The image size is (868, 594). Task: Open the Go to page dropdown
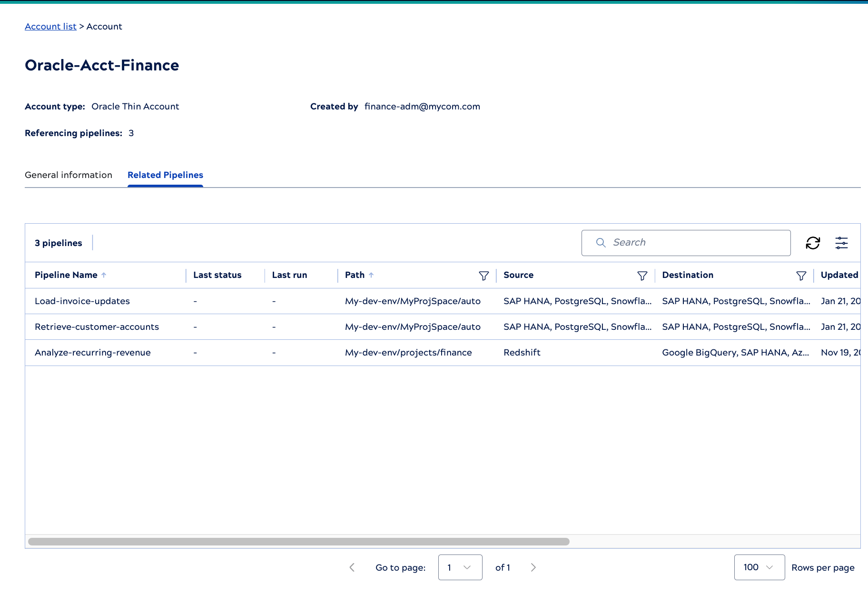tap(460, 567)
